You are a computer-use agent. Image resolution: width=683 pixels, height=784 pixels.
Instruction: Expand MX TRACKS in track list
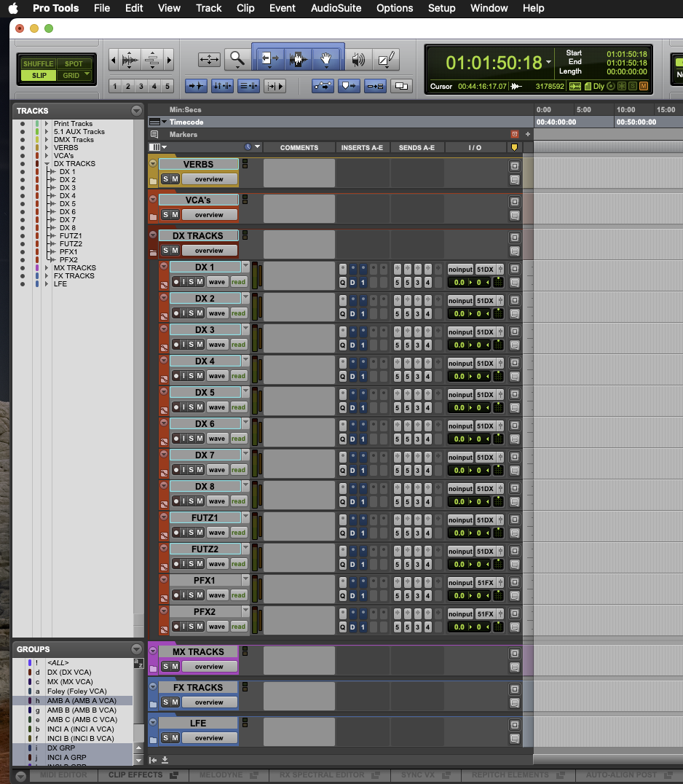(47, 267)
